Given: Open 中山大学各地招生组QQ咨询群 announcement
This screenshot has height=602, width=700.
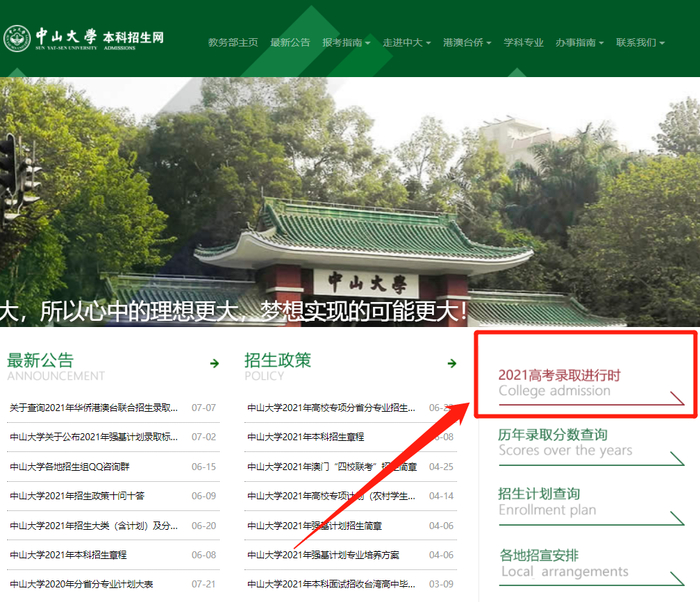Looking at the screenshot, I should (70, 467).
